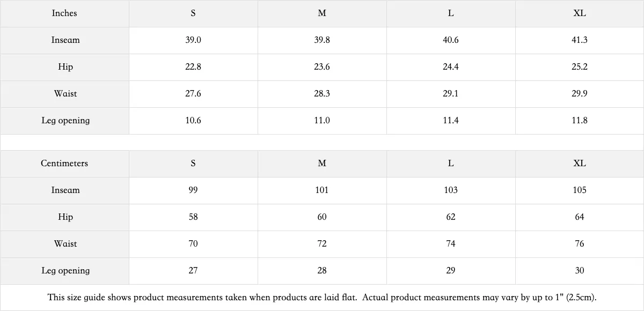Viewport: 644px width, 311px height.
Task: Click the size guide disclaimer text
Action: [322, 297]
